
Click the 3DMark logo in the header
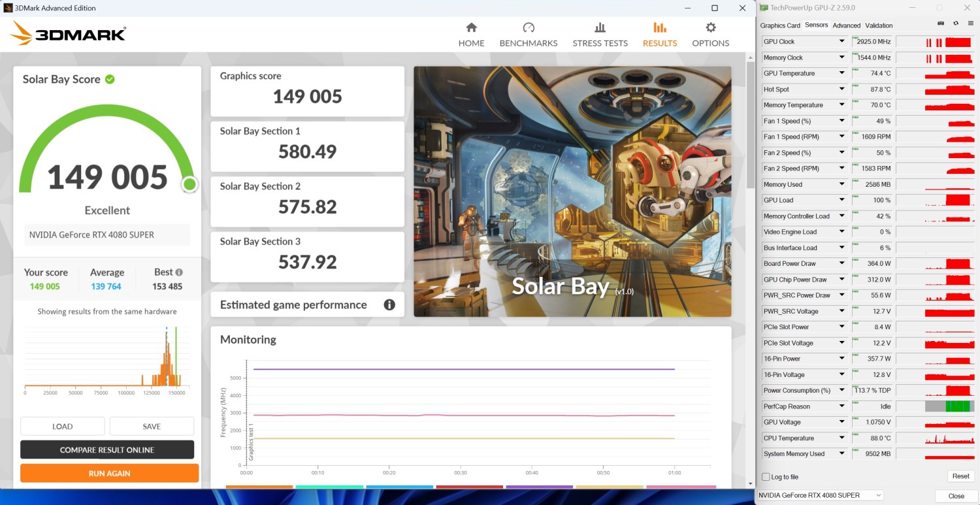tap(69, 34)
